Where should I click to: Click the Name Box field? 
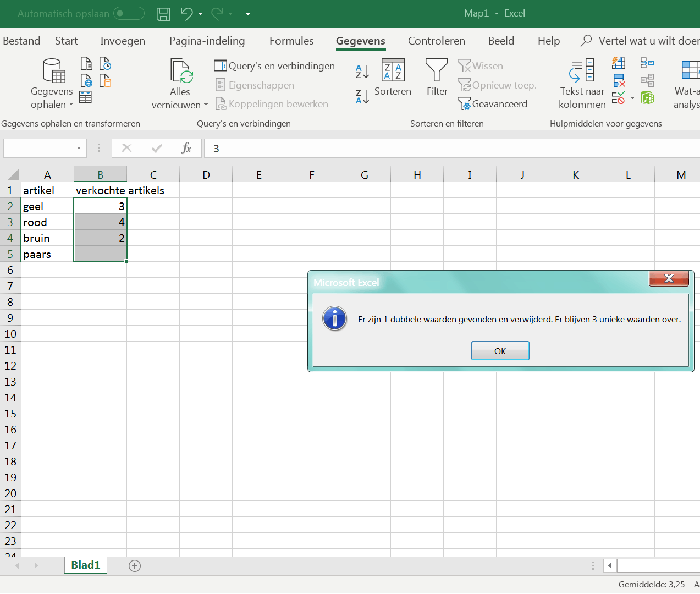(x=38, y=148)
